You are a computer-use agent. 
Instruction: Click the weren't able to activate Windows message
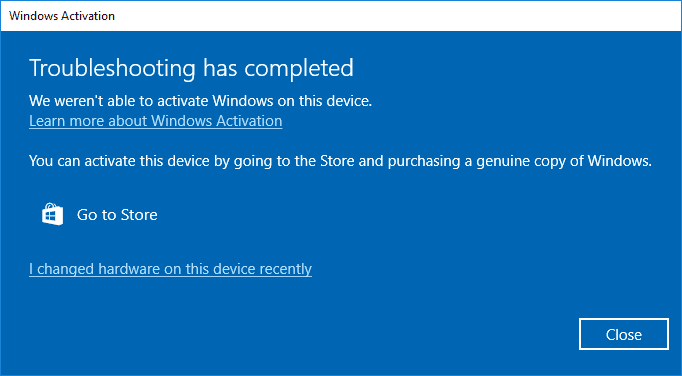pyautogui.click(x=201, y=101)
